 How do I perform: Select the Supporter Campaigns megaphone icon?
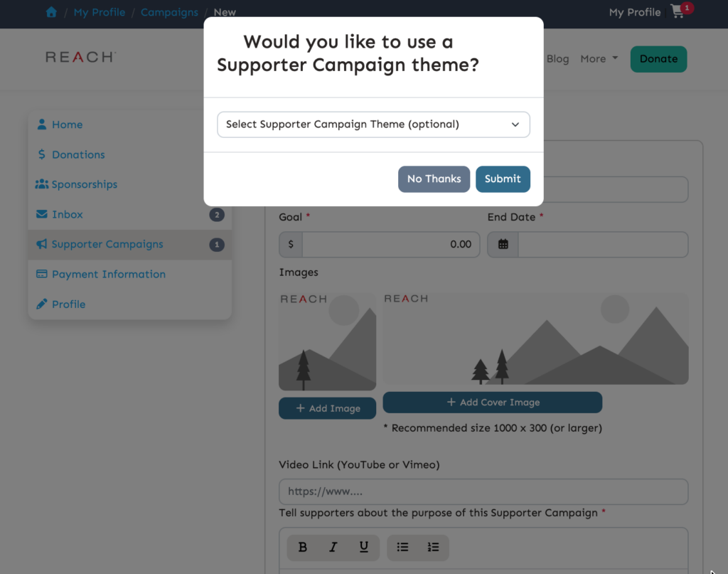pos(43,244)
